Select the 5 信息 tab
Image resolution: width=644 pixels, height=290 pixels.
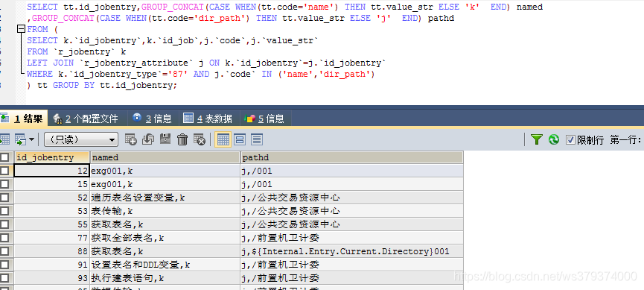265,119
